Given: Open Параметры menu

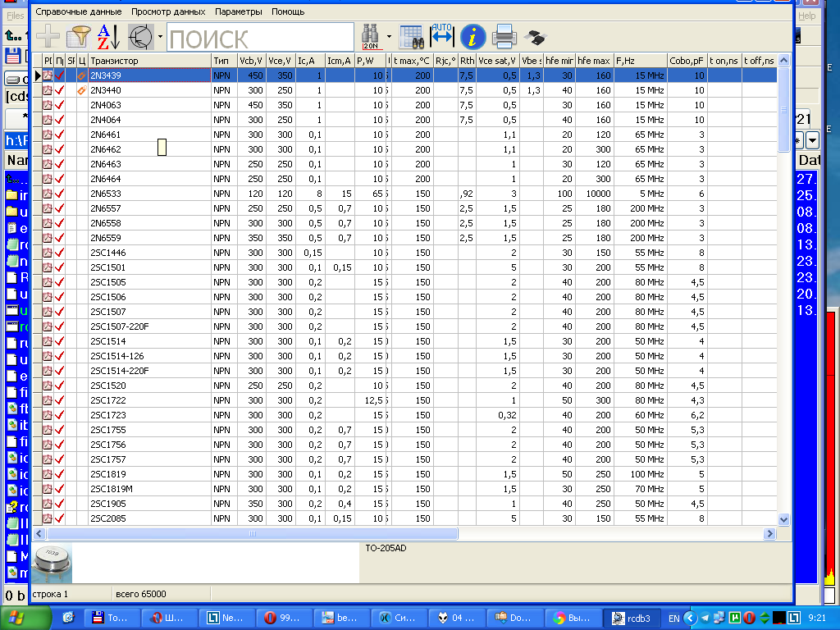Looking at the screenshot, I should point(239,11).
